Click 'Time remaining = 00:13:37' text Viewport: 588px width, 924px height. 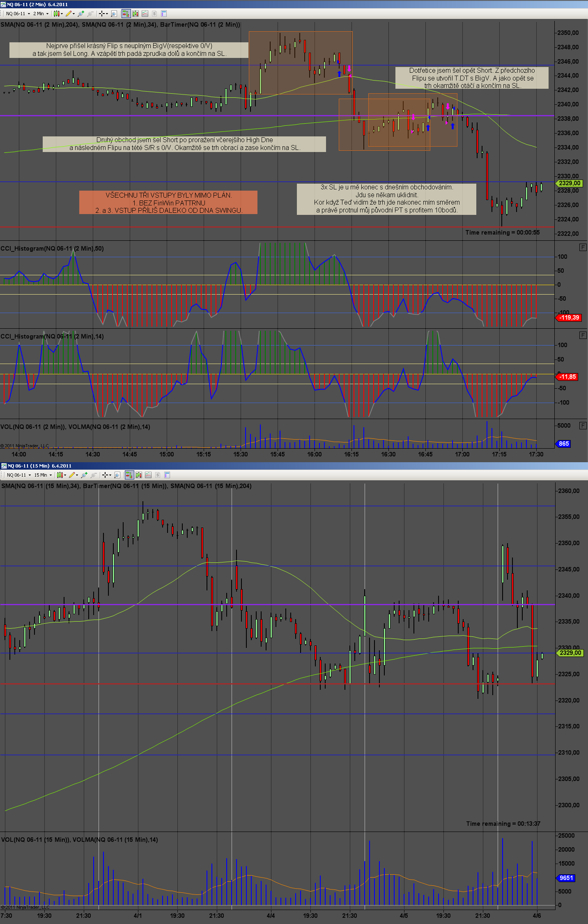tap(503, 824)
